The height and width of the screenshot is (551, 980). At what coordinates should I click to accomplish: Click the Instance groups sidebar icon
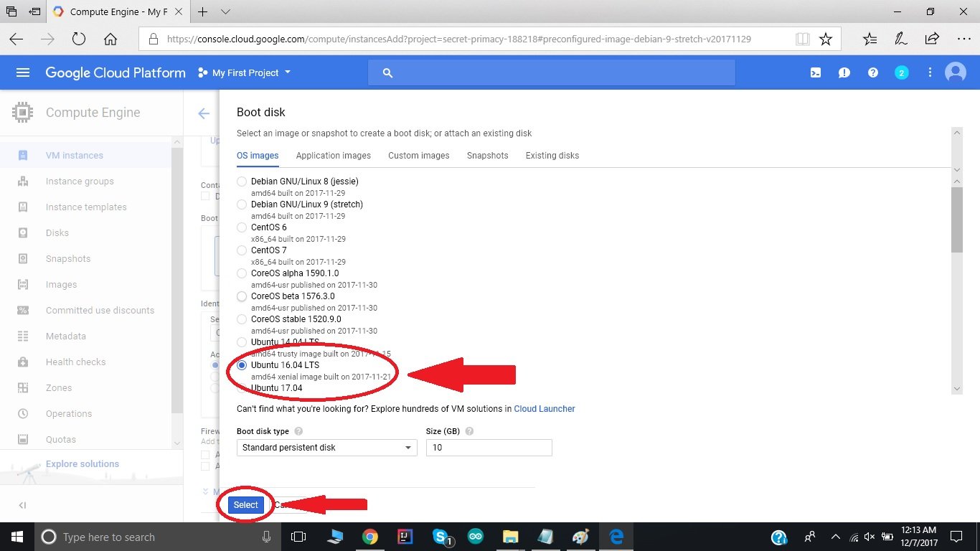click(x=23, y=181)
